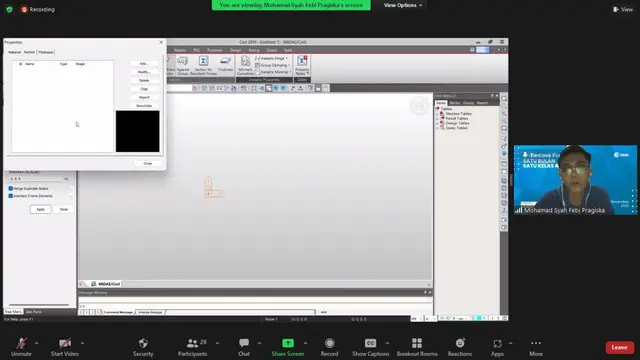This screenshot has height=360, width=640.
Task: Open View Options dropdown
Action: click(403, 5)
